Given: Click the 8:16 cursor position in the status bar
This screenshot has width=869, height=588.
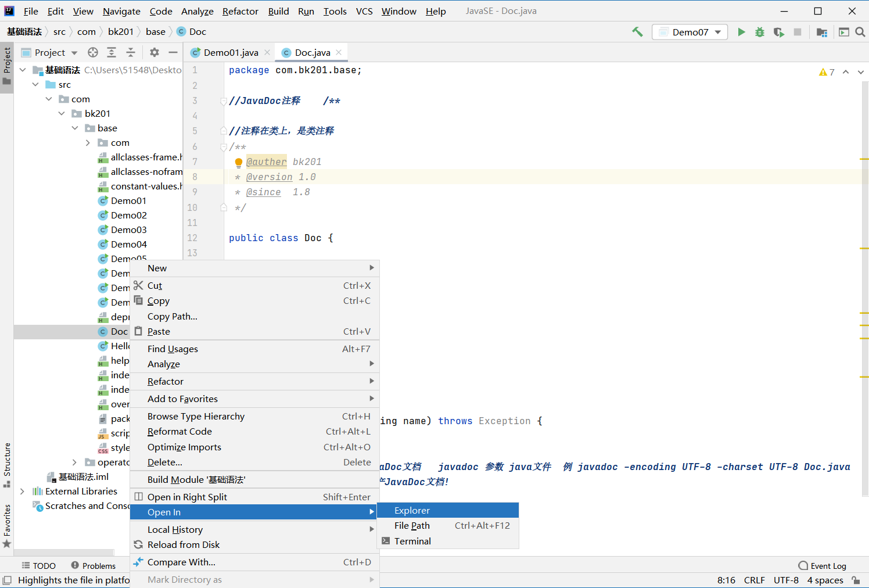Looking at the screenshot, I should tap(726, 580).
